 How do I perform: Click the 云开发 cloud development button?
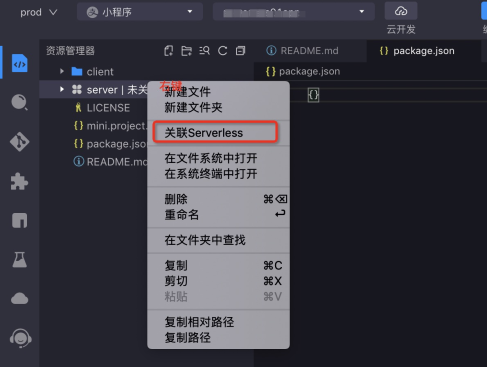tap(401, 18)
